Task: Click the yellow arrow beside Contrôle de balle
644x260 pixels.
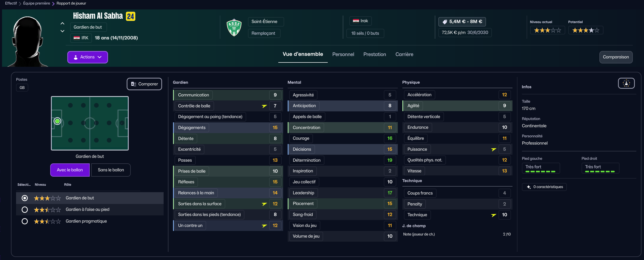Action: click(264, 106)
